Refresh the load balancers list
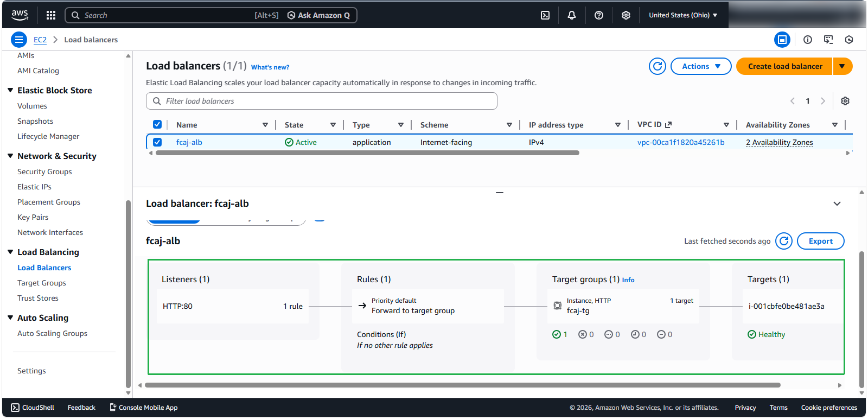 [x=658, y=66]
